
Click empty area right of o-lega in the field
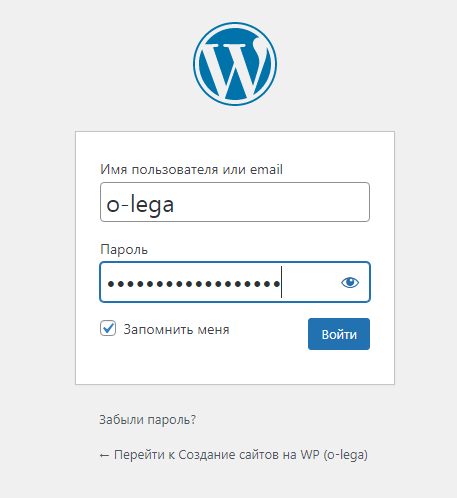pos(270,202)
